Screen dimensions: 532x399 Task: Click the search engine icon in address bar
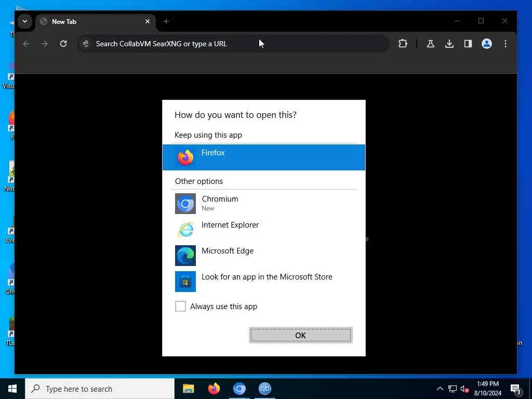[x=86, y=44]
